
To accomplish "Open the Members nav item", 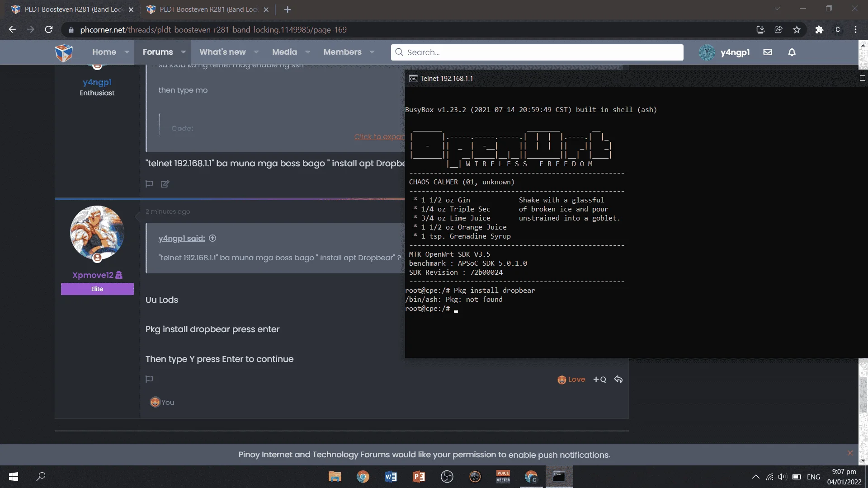I will point(342,52).
